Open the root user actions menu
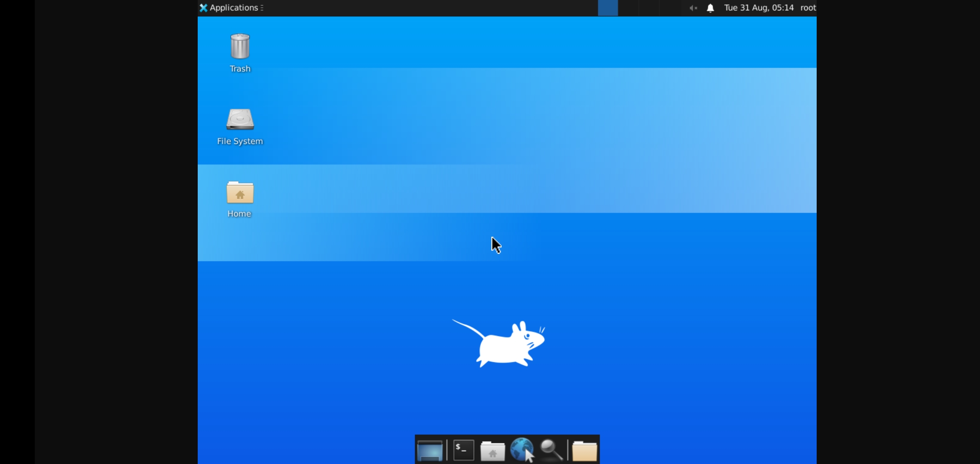Viewport: 980px width, 464px height. click(808, 8)
